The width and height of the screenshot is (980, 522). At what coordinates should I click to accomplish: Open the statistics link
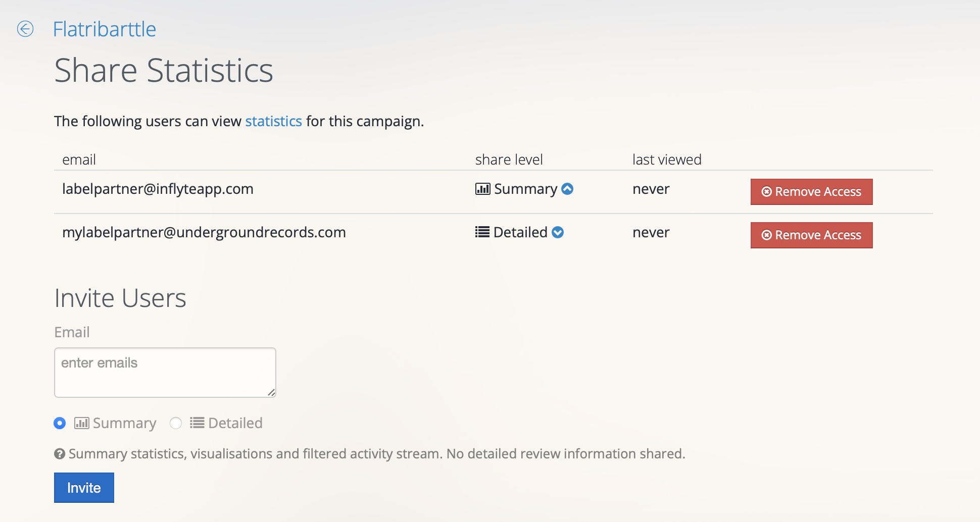click(274, 121)
